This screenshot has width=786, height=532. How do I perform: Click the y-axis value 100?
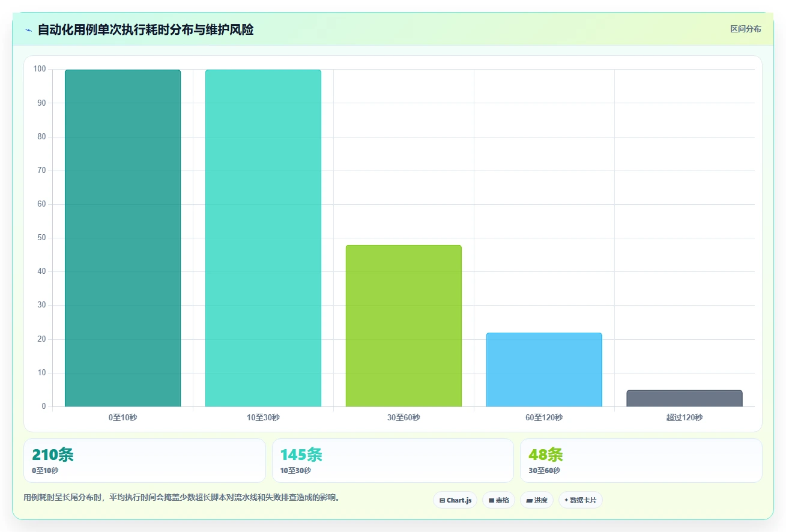(x=40, y=69)
